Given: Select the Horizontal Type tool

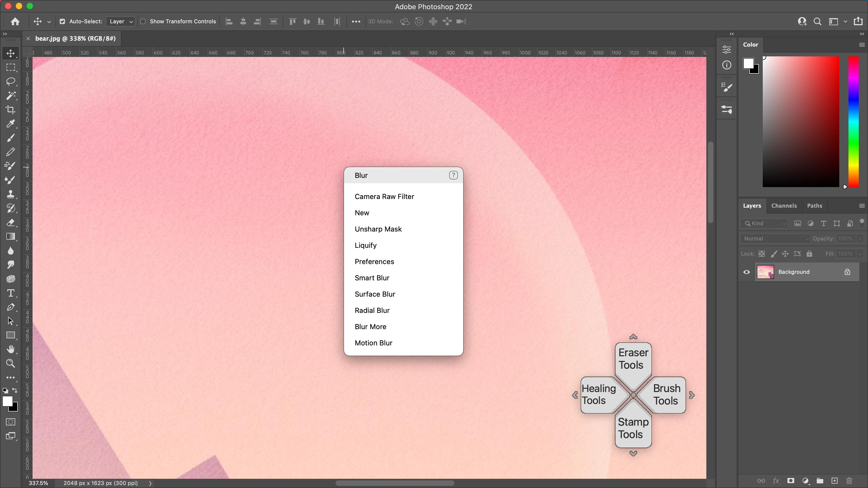Looking at the screenshot, I should pos(11,293).
